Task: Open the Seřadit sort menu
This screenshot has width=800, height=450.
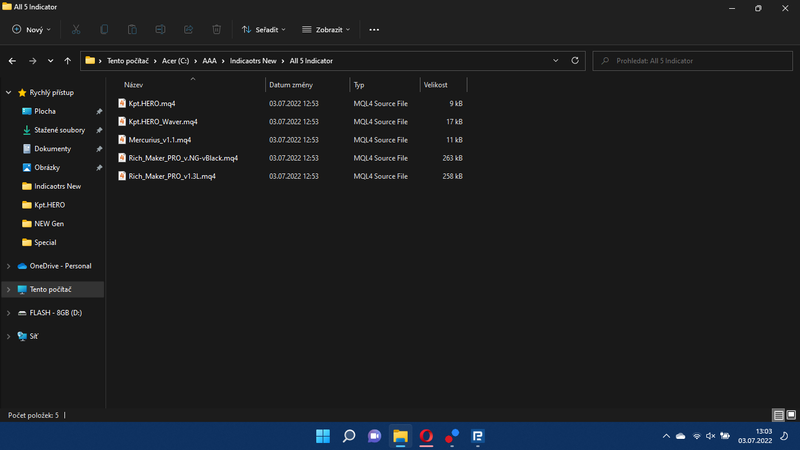Action: 267,30
